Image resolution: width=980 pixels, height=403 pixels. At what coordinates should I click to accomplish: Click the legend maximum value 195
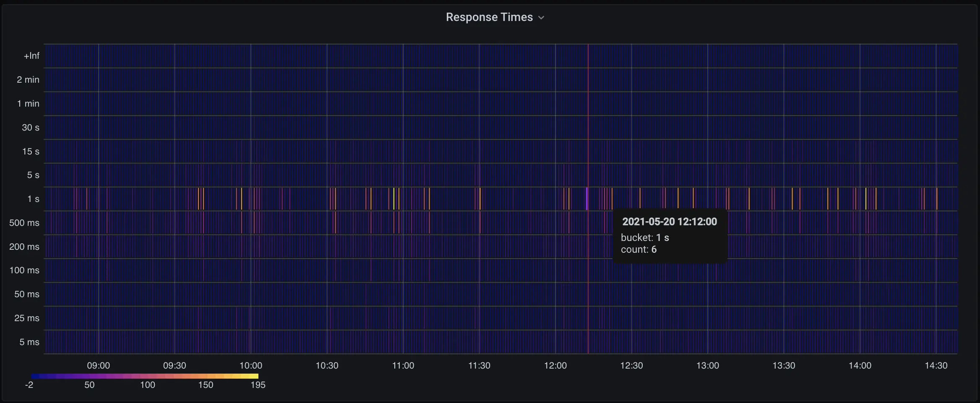coord(258,385)
